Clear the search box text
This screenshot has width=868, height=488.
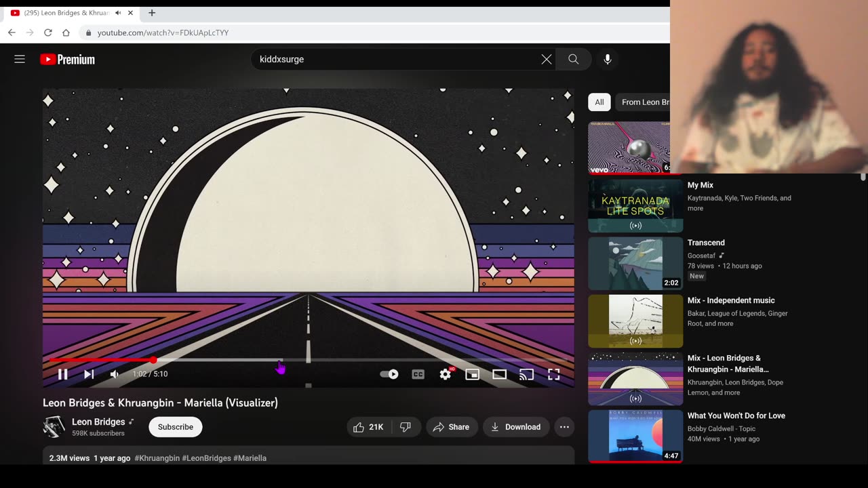pyautogui.click(x=547, y=60)
